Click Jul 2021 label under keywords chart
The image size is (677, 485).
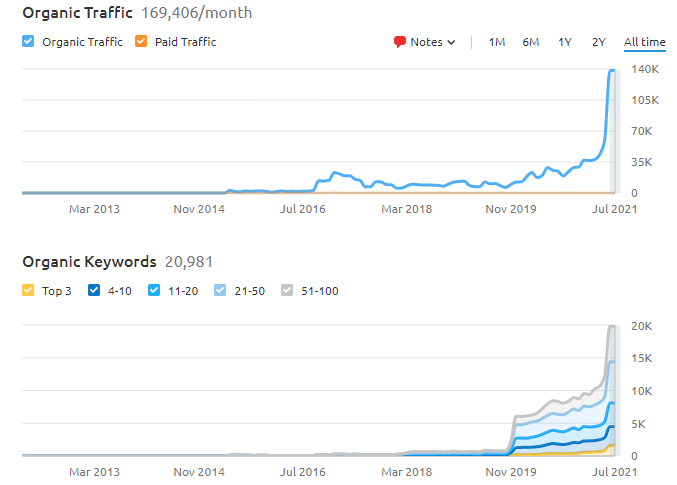[x=615, y=472]
